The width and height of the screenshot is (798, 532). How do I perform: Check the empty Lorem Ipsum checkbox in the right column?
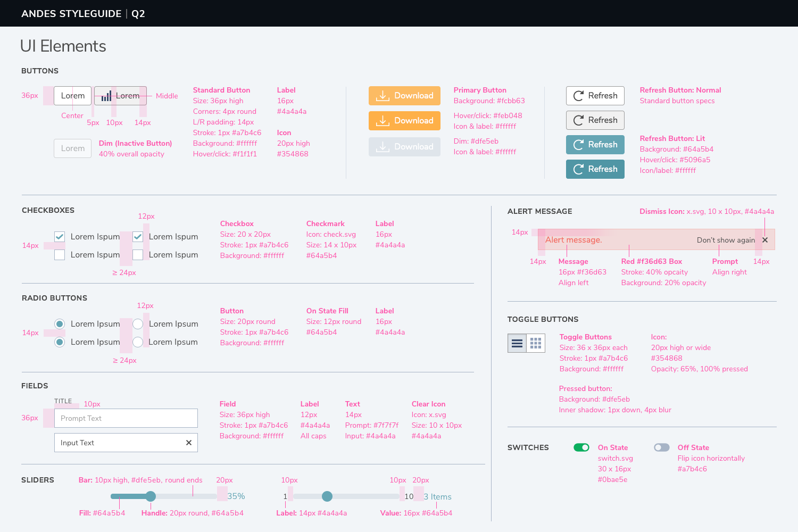[x=138, y=255]
